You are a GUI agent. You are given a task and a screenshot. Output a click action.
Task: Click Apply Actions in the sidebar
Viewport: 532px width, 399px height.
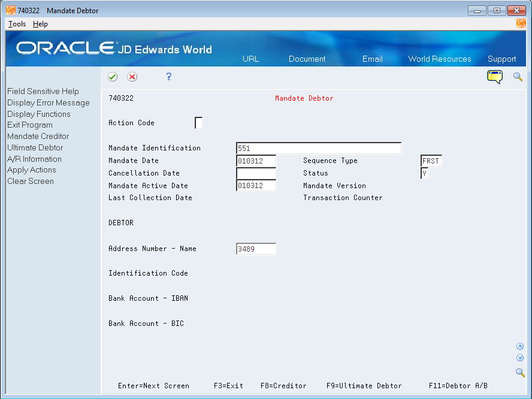[32, 170]
